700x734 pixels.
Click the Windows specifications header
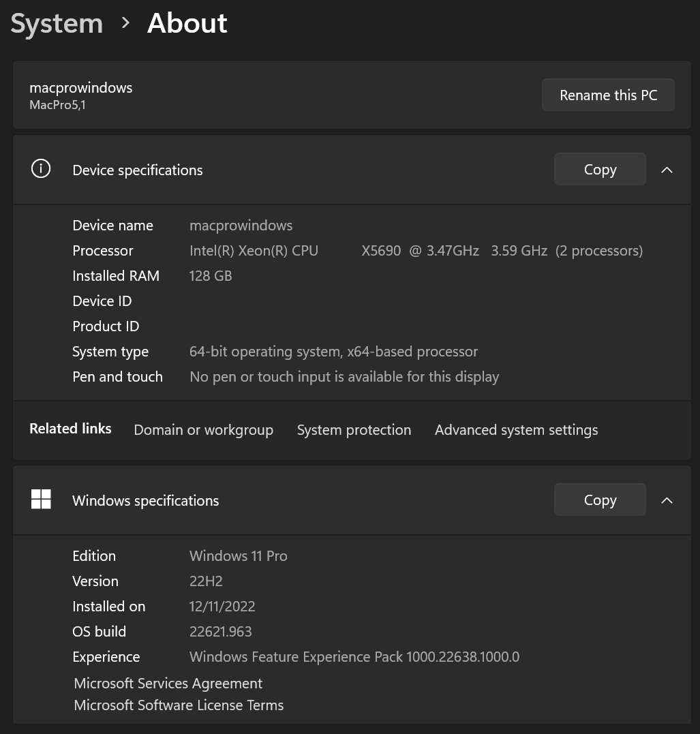146,501
